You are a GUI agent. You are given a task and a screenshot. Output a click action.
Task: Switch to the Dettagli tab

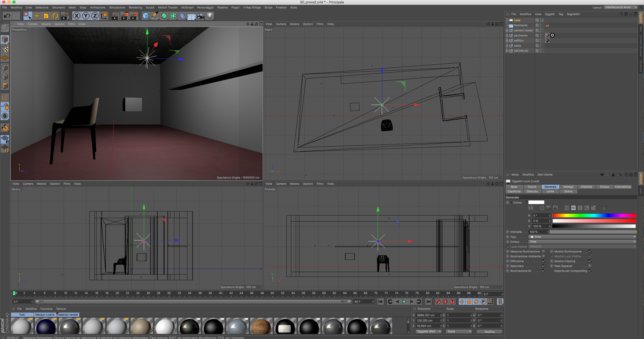coord(568,187)
